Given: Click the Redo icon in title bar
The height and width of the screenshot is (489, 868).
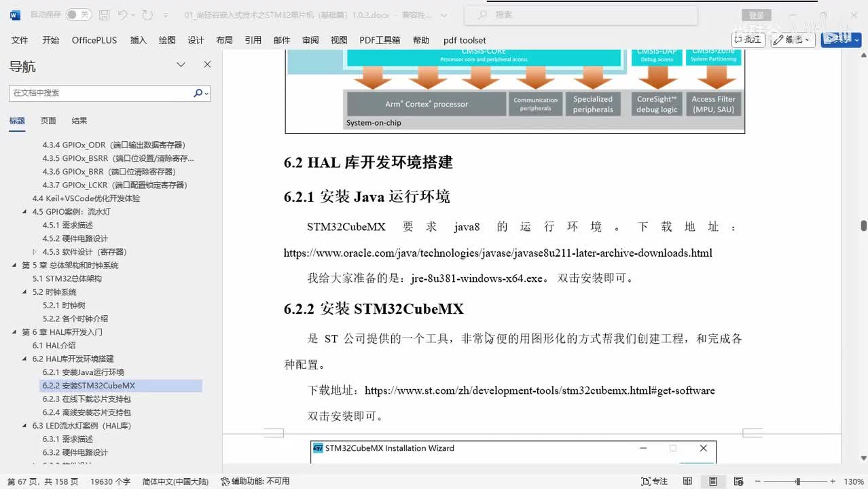Looking at the screenshot, I should pyautogui.click(x=147, y=14).
